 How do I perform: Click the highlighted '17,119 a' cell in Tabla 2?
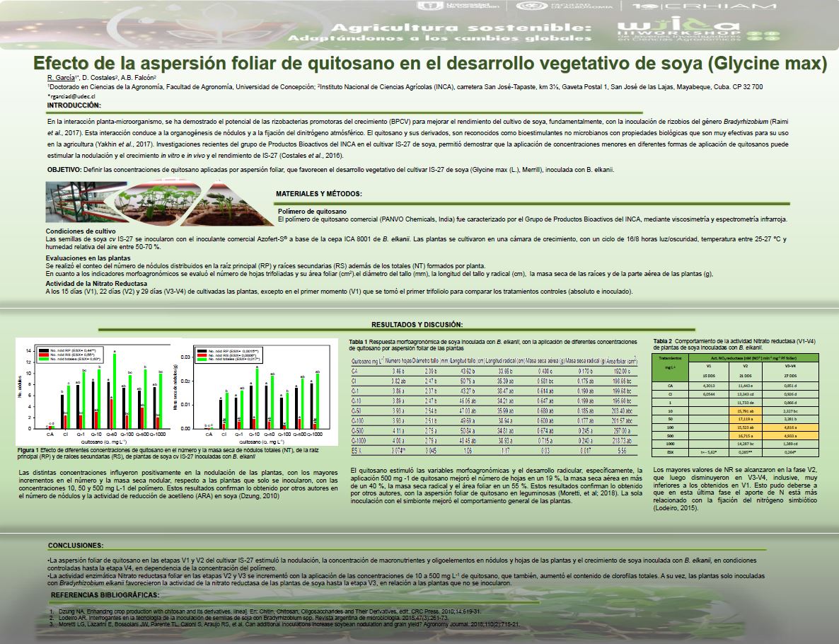coord(746,419)
